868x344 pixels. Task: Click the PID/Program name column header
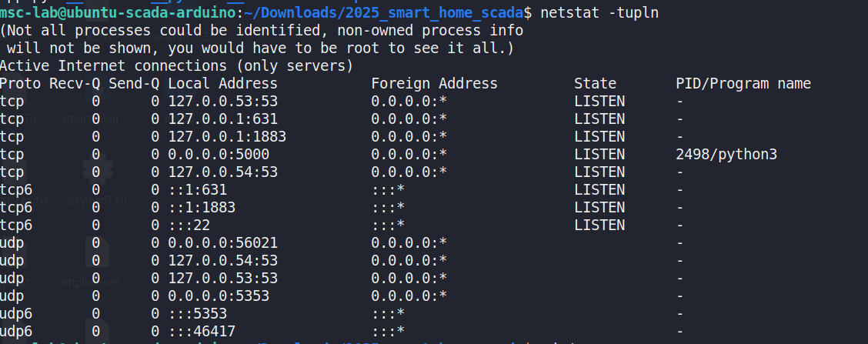[743, 84]
